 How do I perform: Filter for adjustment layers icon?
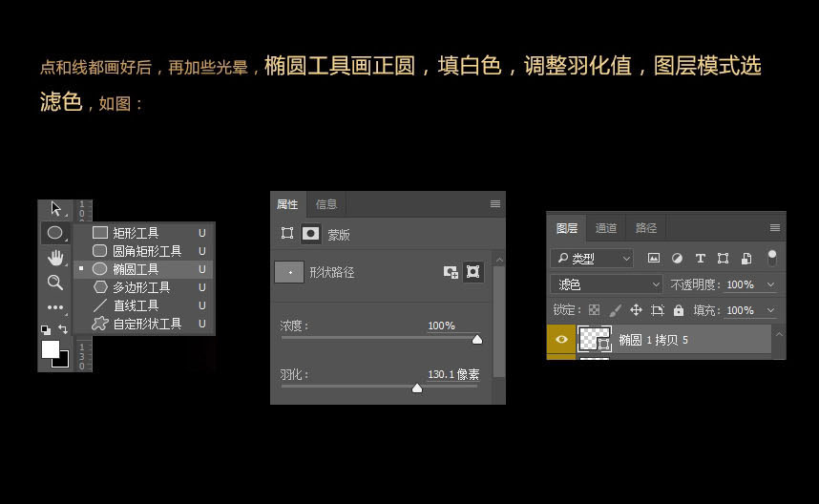coord(677,258)
